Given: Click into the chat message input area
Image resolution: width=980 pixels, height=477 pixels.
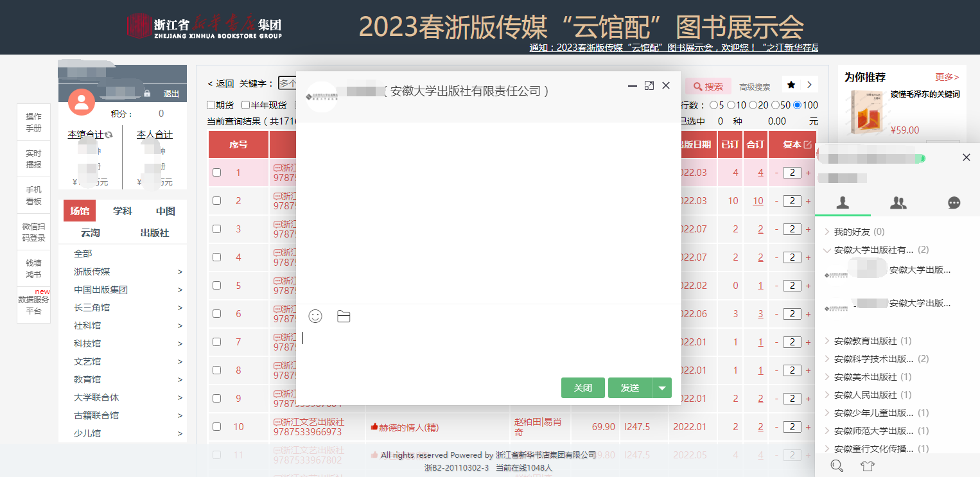Looking at the screenshot, I should click(x=488, y=350).
